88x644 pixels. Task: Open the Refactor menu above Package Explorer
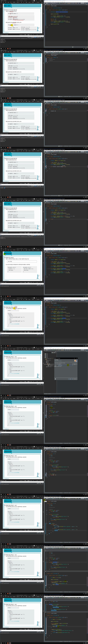point(50,349)
